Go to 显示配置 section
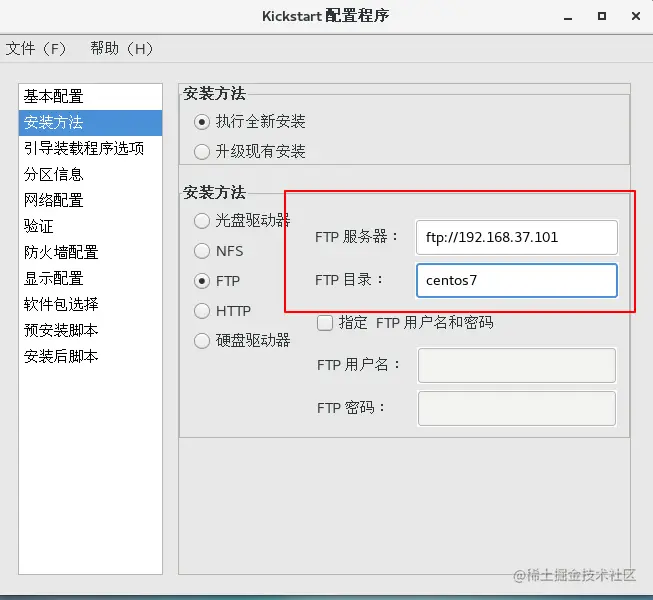The image size is (653, 600). [90, 279]
